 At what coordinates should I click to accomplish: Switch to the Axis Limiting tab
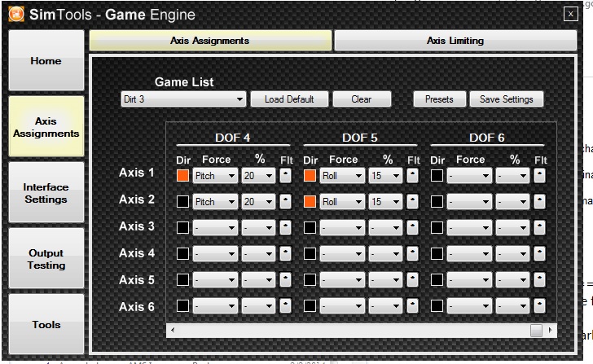[x=455, y=41]
